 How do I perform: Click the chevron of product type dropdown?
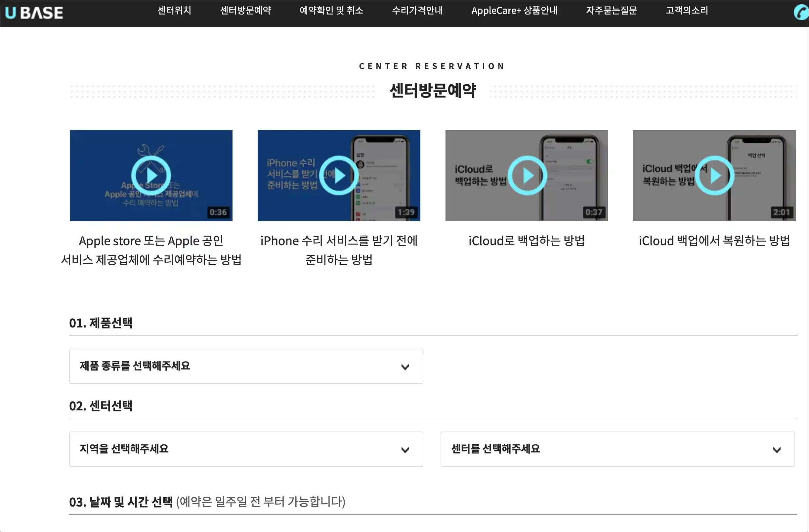(405, 367)
